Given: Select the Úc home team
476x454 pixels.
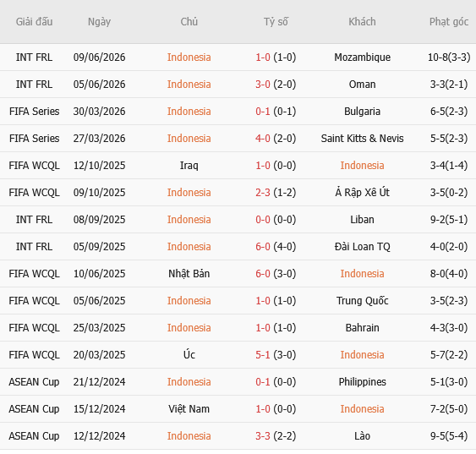Looking at the screenshot, I should (x=189, y=354).
